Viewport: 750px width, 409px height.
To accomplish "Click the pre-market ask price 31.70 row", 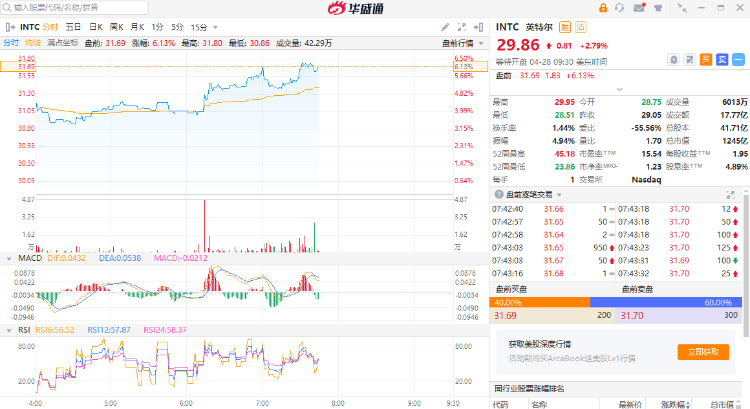I will click(x=679, y=316).
